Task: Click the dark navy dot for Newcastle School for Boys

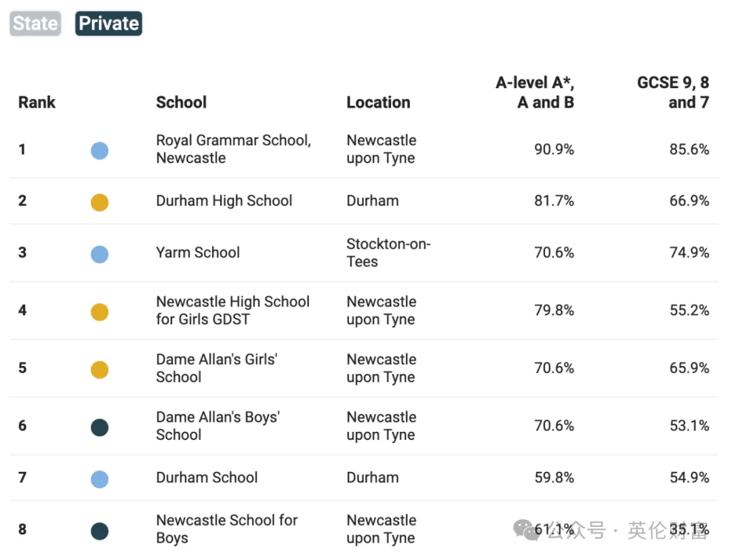Action: click(x=100, y=531)
